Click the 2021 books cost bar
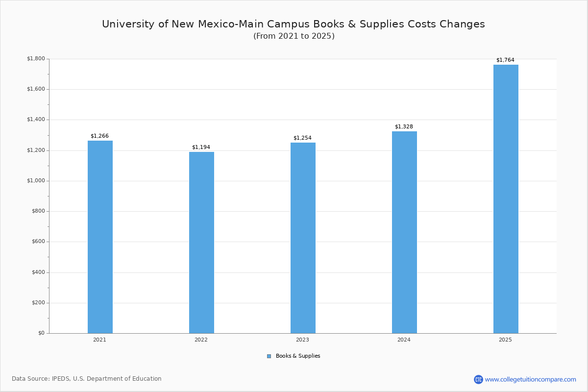The height and width of the screenshot is (392, 588). click(x=100, y=237)
